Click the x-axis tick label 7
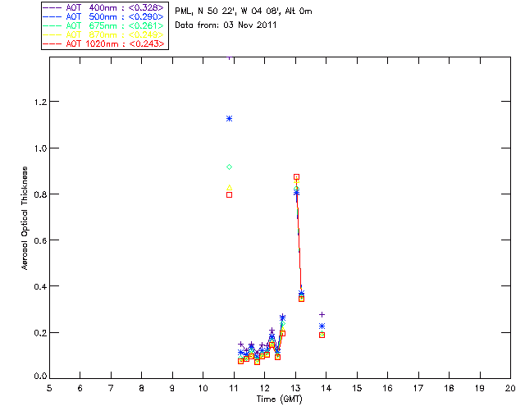This screenshot has height=420, width=525. (111, 388)
